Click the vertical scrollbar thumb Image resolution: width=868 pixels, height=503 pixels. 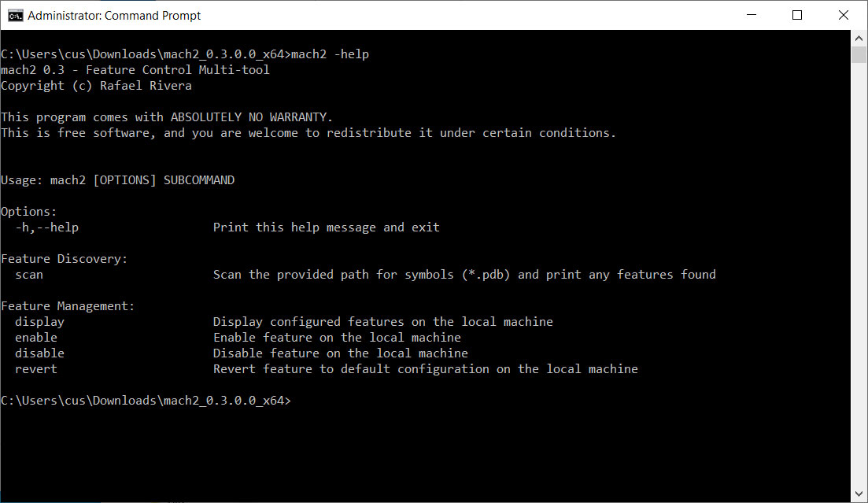coord(859,54)
